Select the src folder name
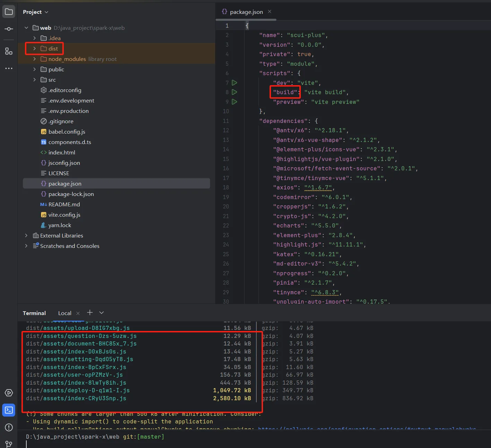The height and width of the screenshot is (448, 491). (52, 80)
